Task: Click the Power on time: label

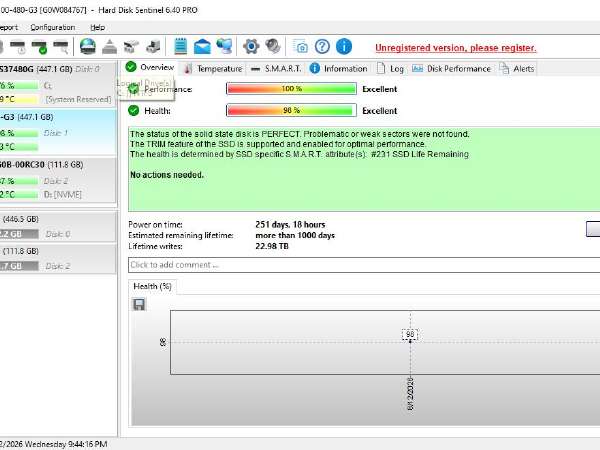Action: pyautogui.click(x=155, y=224)
